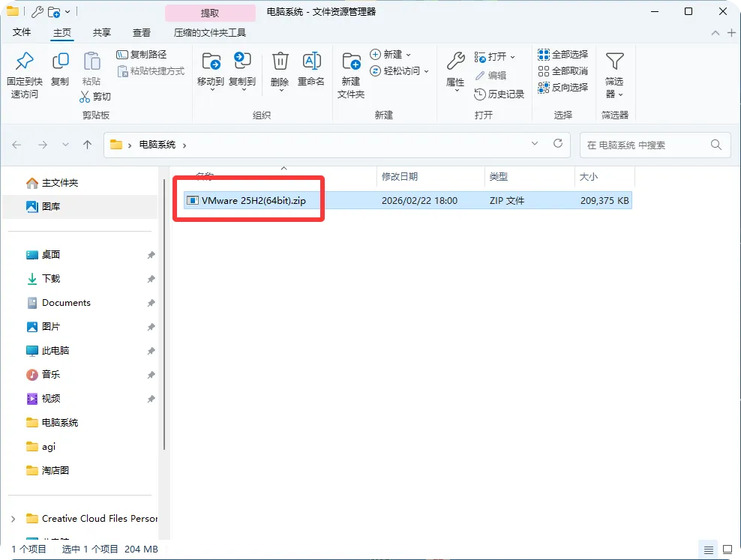Click the Rename (重命名) icon
Image resolution: width=741 pixels, height=560 pixels.
click(311, 61)
